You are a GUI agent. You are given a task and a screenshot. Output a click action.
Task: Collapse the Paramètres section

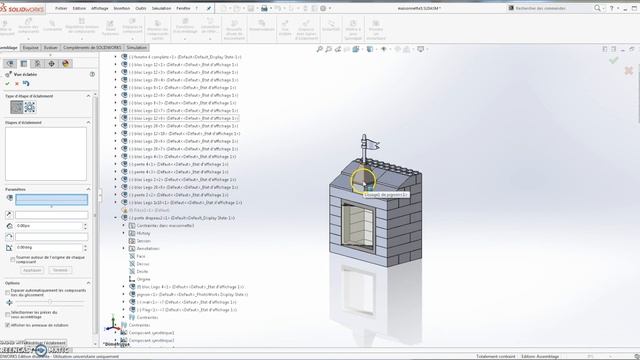point(88,189)
